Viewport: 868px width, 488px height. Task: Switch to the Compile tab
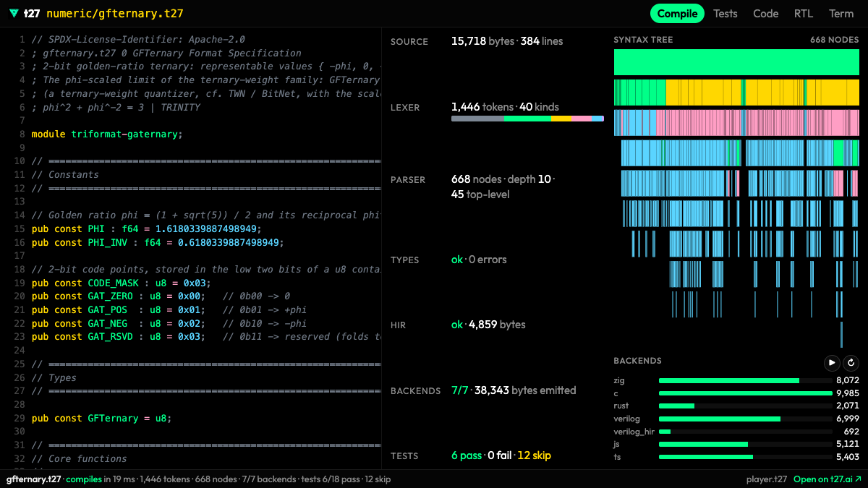pos(677,14)
